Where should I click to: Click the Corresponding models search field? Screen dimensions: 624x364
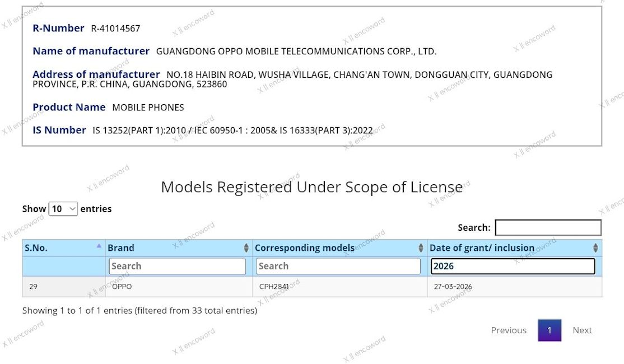338,266
